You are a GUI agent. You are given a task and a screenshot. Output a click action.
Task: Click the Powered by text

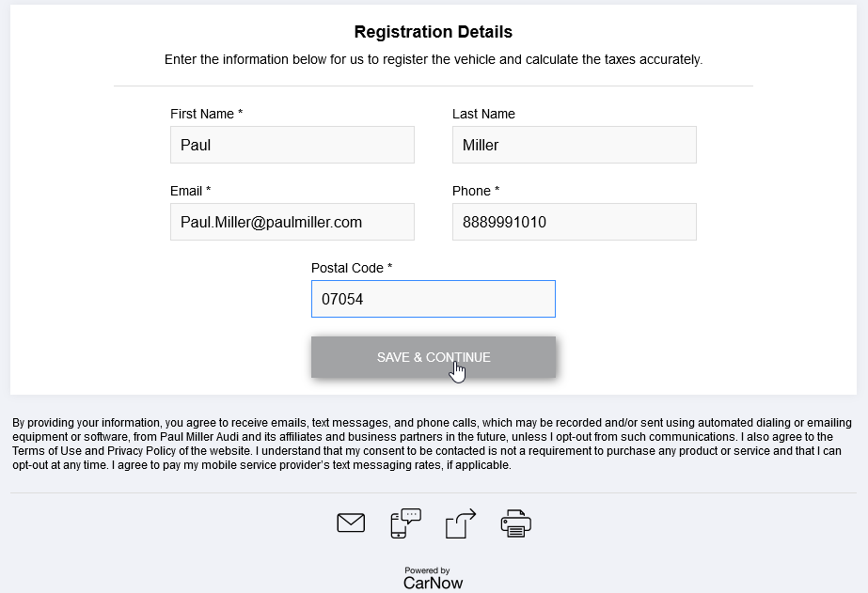click(427, 570)
